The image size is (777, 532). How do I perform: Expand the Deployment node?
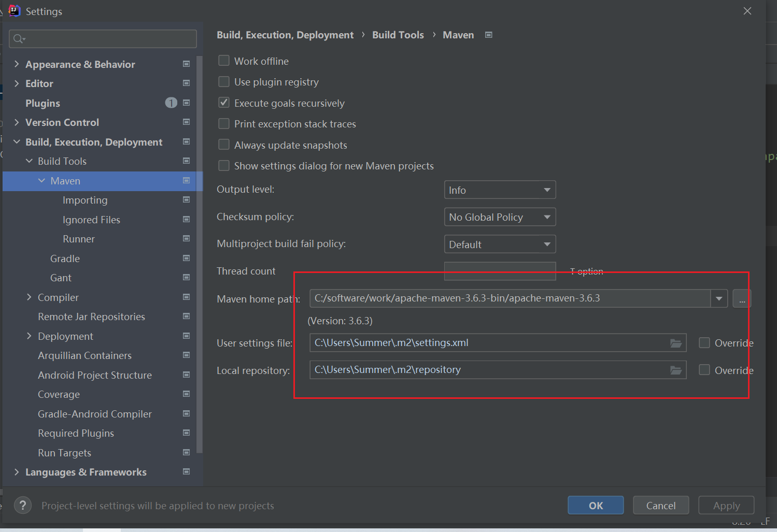click(29, 336)
